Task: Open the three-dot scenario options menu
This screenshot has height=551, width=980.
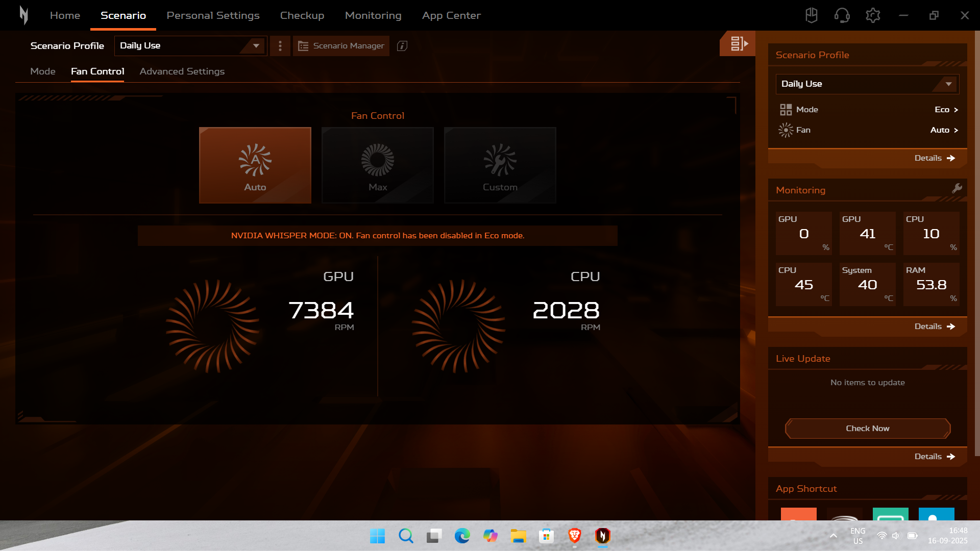Action: pyautogui.click(x=280, y=46)
